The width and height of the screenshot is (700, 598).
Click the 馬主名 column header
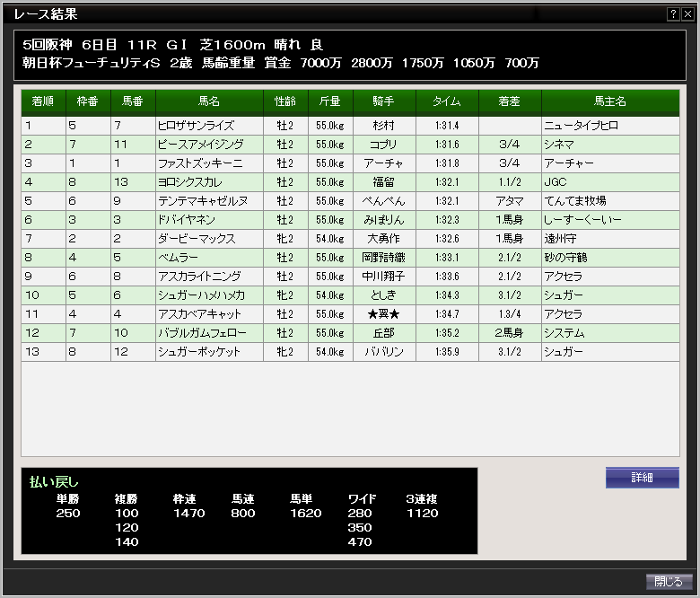coord(610,102)
